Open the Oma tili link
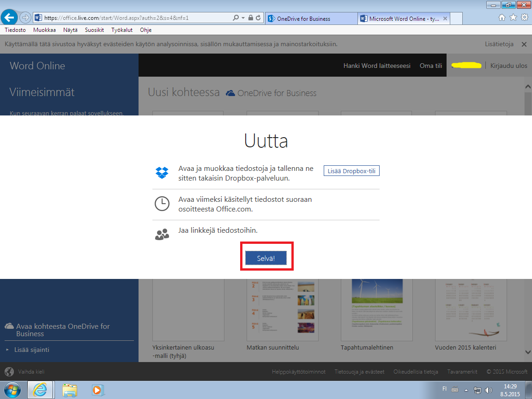This screenshot has height=399, width=532. (x=431, y=66)
